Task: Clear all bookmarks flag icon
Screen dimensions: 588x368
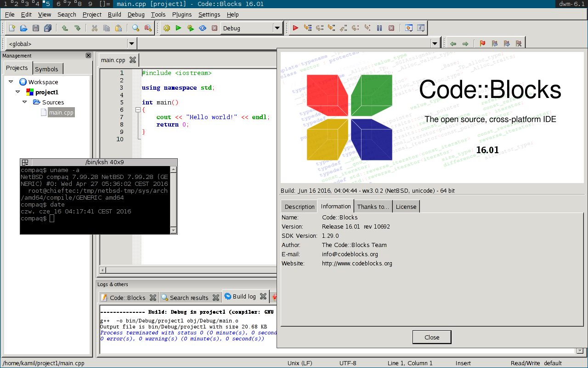Action: 519,44
